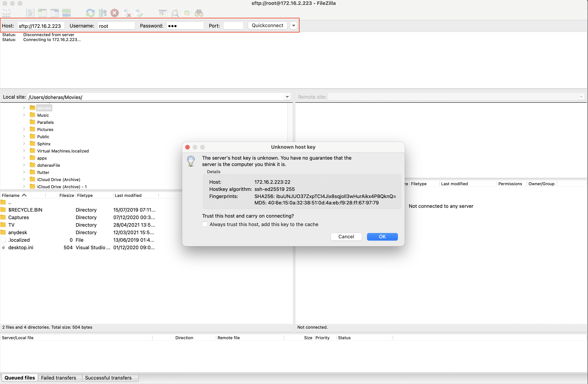Sort remote list by Last modified column
588x384 pixels.
pos(468,184)
